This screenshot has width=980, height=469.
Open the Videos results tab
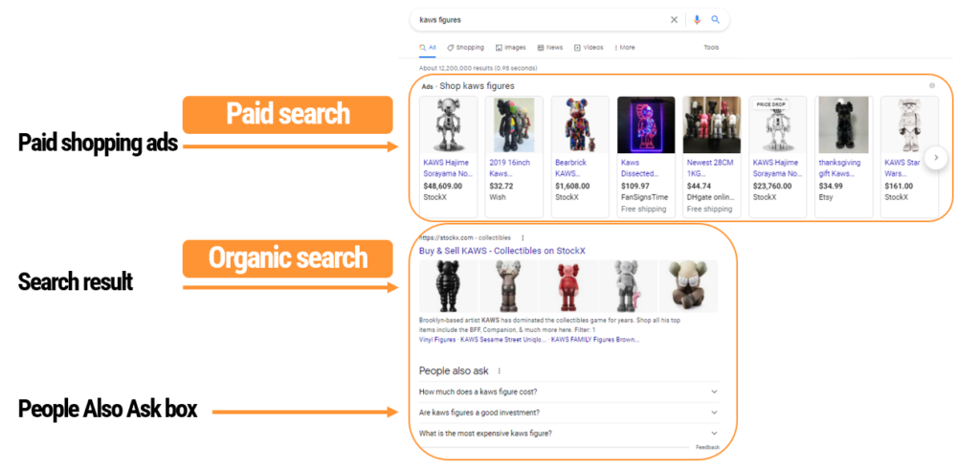pyautogui.click(x=589, y=47)
